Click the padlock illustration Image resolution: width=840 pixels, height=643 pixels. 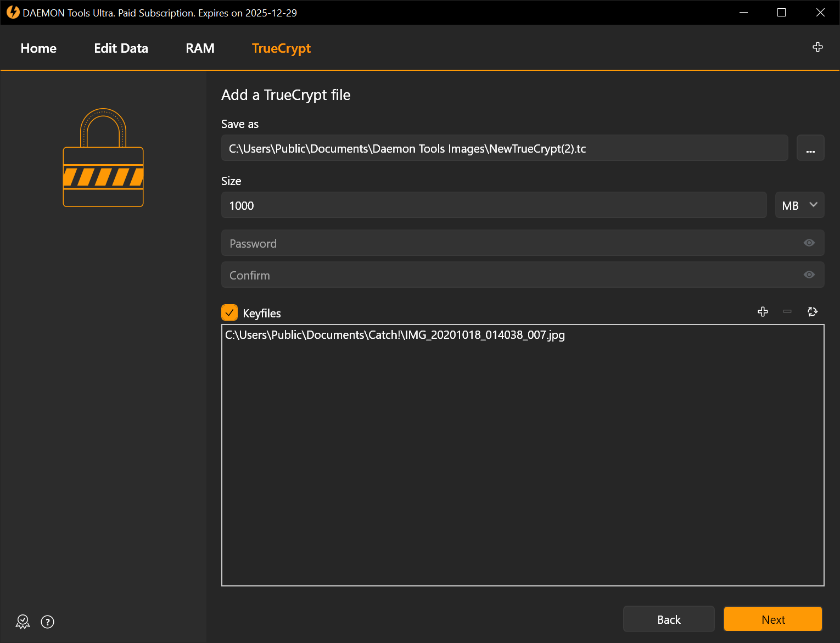pyautogui.click(x=103, y=158)
